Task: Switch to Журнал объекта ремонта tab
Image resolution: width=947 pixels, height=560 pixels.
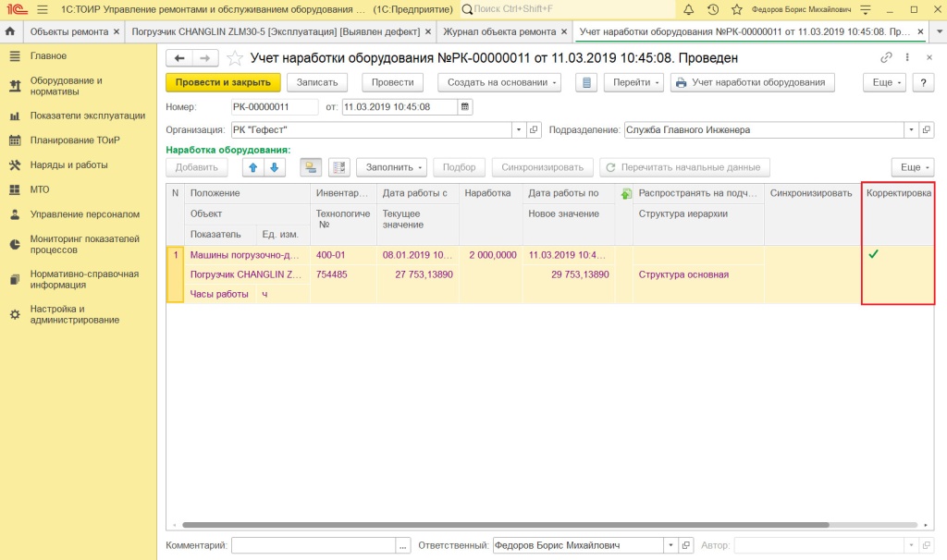Action: pos(505,31)
